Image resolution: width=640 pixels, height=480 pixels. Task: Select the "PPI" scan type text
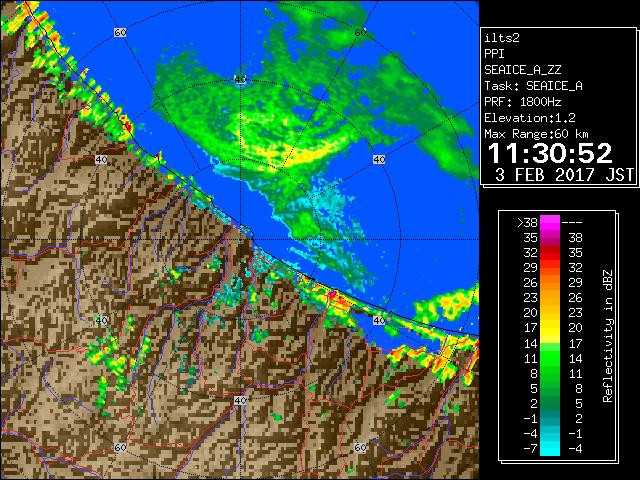(494, 54)
